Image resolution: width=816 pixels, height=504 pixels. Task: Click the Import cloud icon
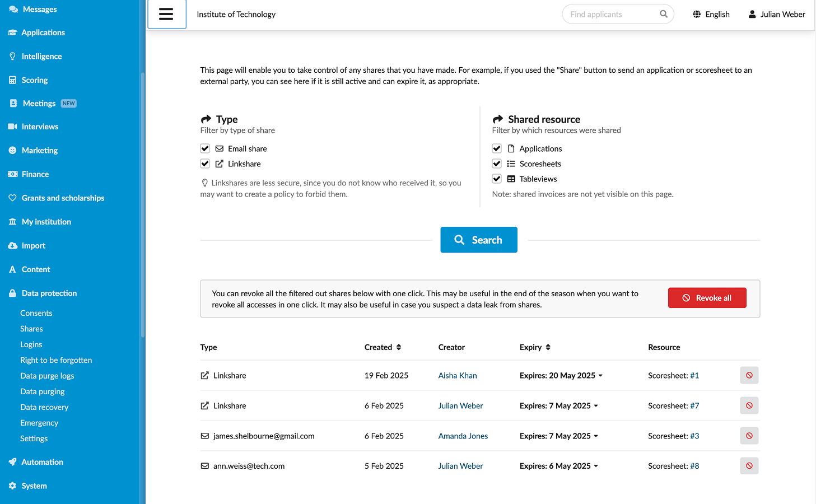pyautogui.click(x=13, y=246)
